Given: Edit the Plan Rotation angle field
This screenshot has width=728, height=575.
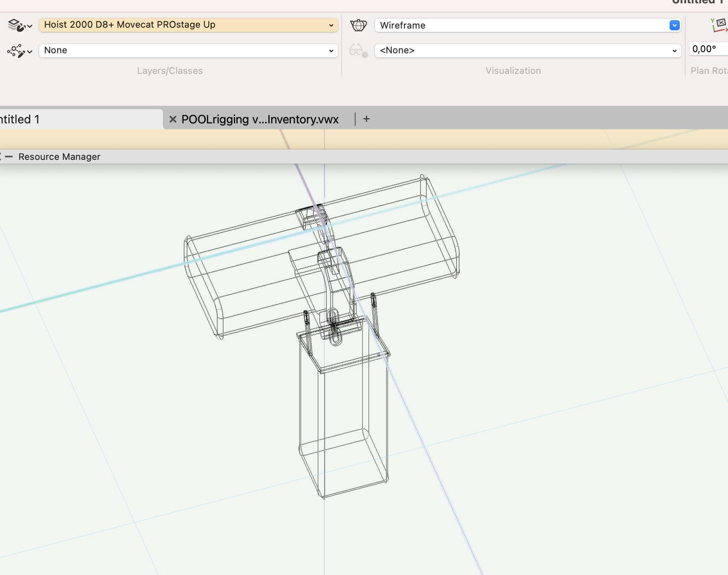Looking at the screenshot, I should click(707, 49).
